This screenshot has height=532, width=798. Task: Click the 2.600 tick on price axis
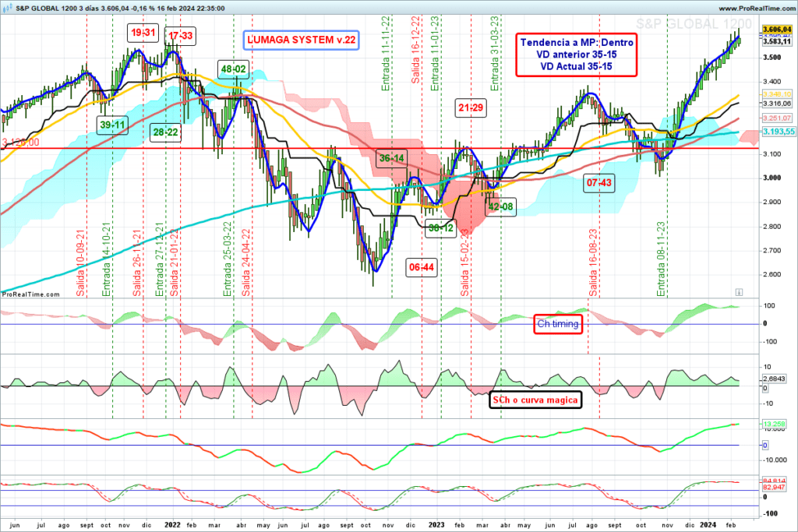772,275
